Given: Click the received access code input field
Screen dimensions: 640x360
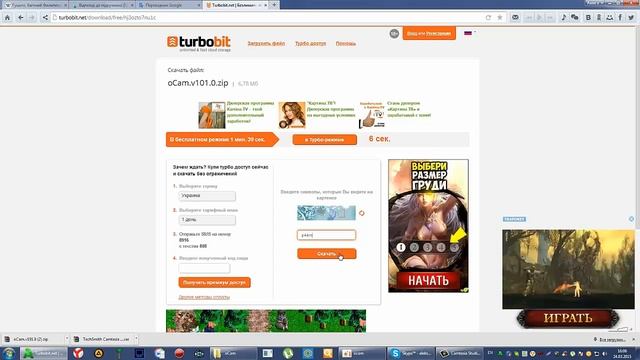Looking at the screenshot, I should coord(204,268).
